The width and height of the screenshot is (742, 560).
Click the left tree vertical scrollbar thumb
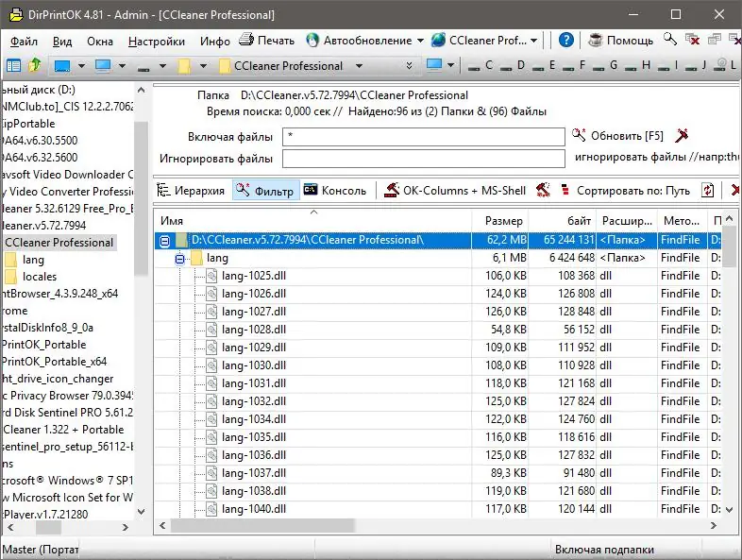pos(141,198)
